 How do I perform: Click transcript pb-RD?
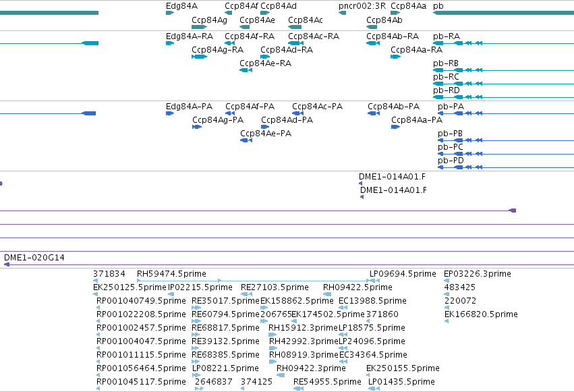(447, 90)
